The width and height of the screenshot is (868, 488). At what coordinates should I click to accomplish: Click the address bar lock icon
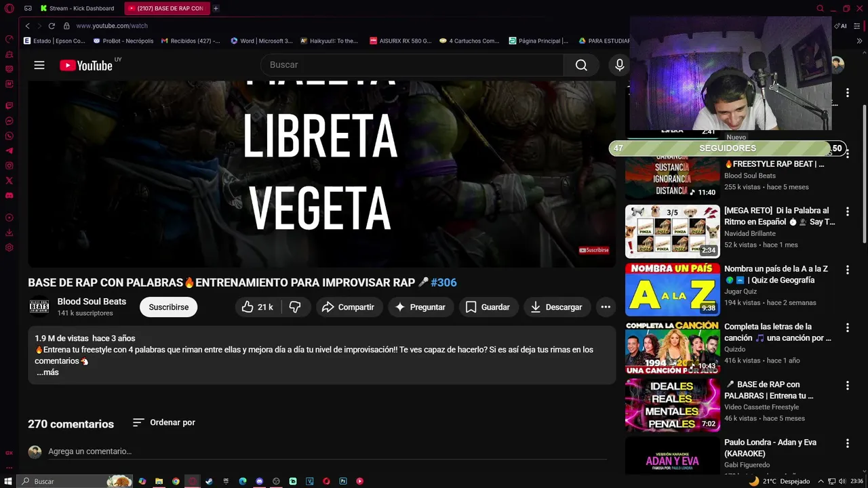(x=66, y=26)
